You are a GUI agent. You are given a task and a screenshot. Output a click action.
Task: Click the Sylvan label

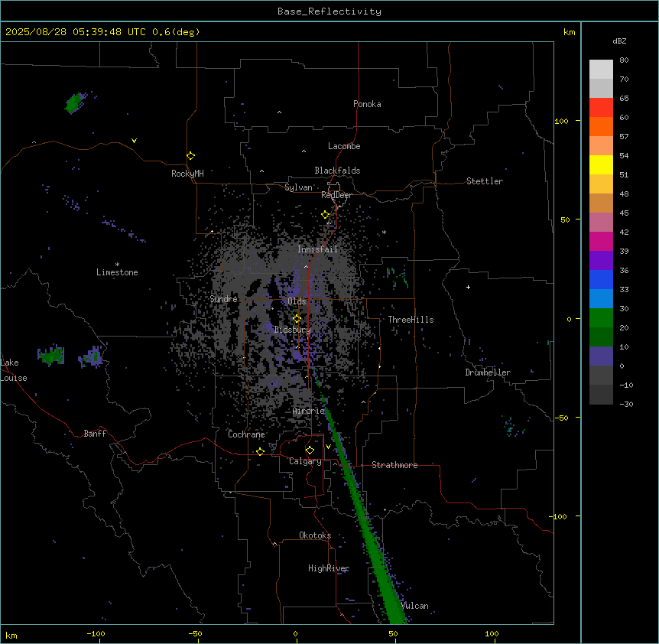298,187
